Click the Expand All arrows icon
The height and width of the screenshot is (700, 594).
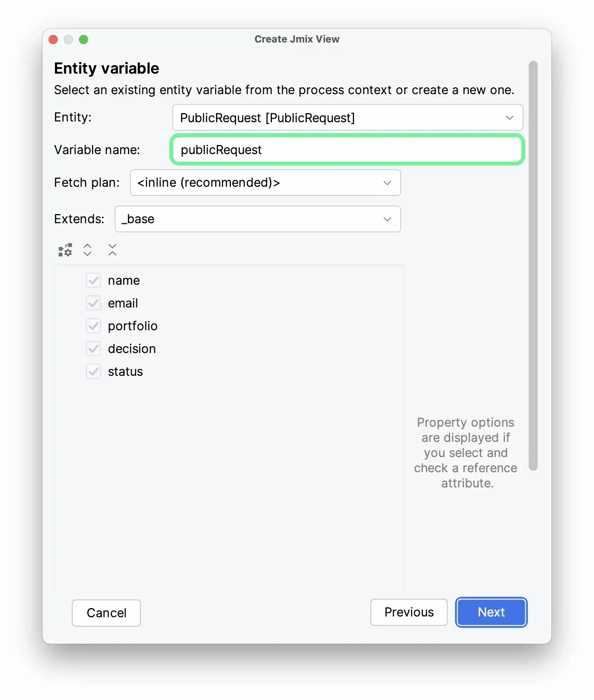coord(87,250)
